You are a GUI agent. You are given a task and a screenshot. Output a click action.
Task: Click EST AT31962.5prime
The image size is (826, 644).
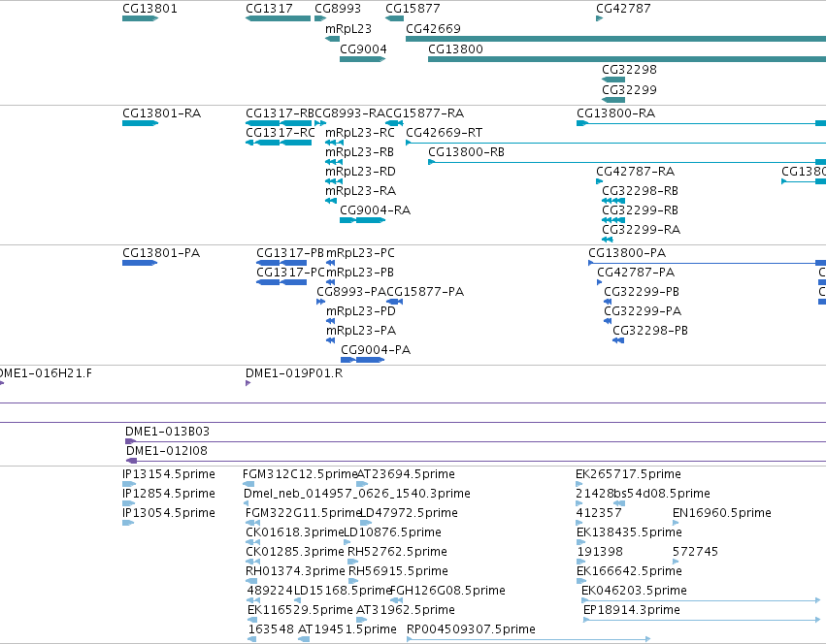click(x=406, y=610)
